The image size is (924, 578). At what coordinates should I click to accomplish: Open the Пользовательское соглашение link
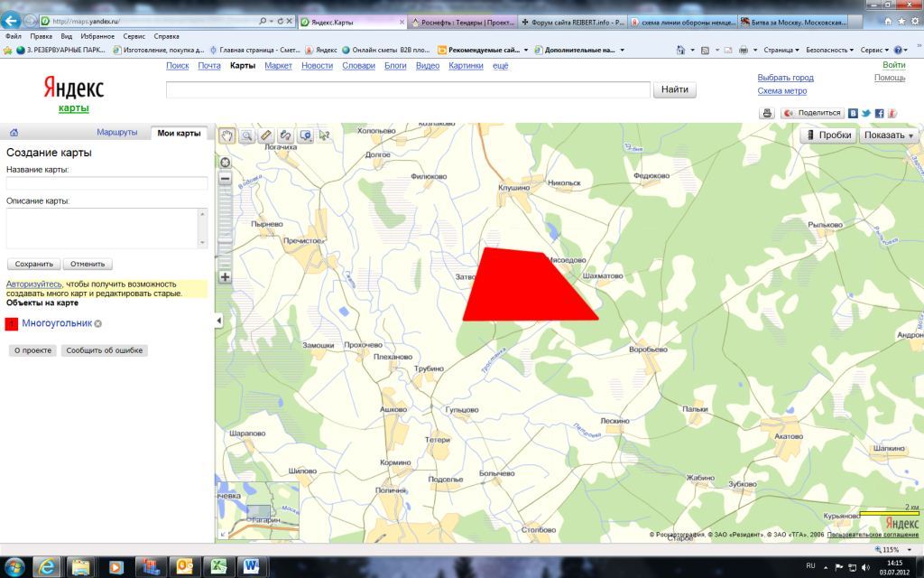[873, 535]
